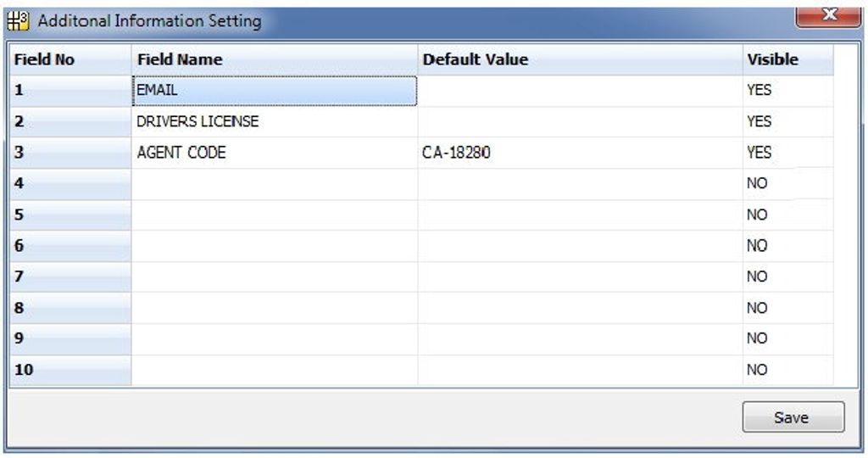
Task: Toggle the Visible value for EMAIL row
Action: (787, 90)
